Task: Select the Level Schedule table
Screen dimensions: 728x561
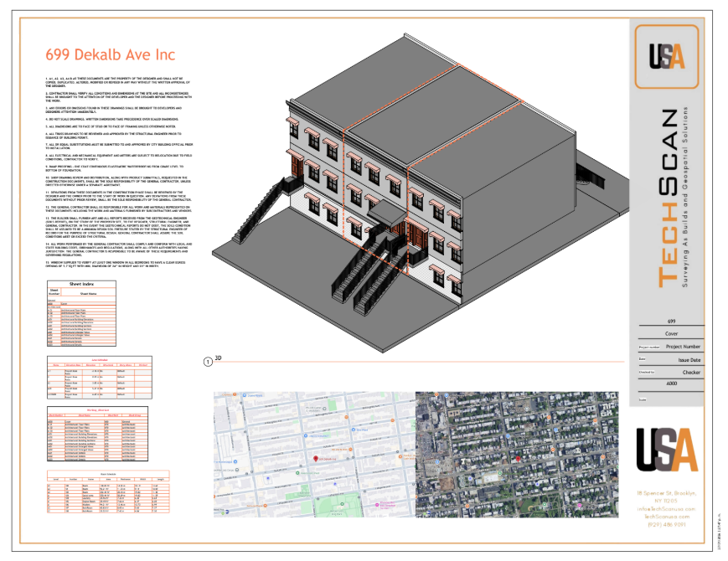Action: [96, 377]
